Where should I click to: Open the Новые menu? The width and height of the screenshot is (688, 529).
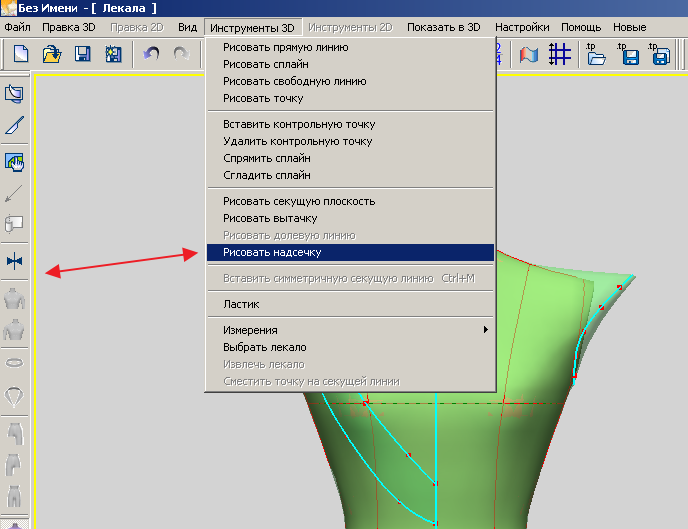pos(630,27)
